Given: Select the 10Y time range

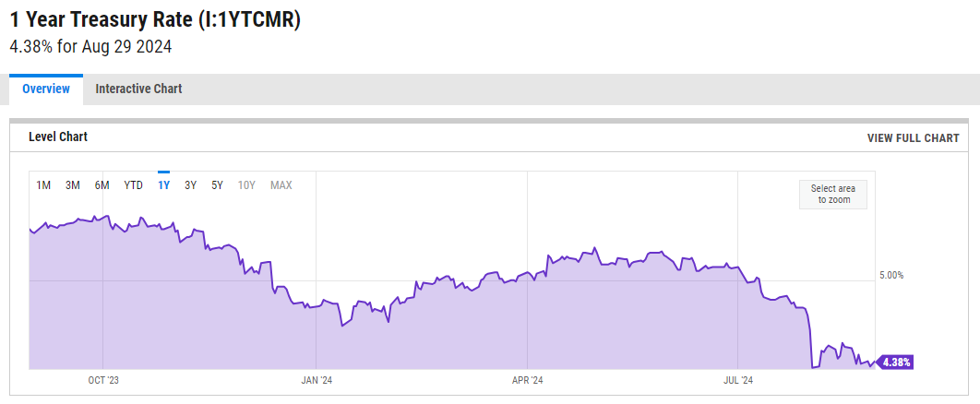Looking at the screenshot, I should coord(247,184).
